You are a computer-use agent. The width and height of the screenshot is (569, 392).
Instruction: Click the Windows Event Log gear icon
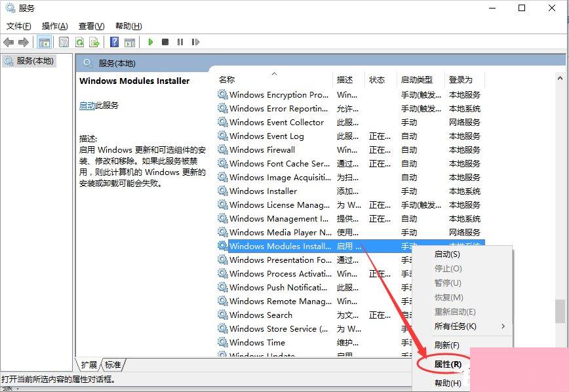(x=222, y=136)
